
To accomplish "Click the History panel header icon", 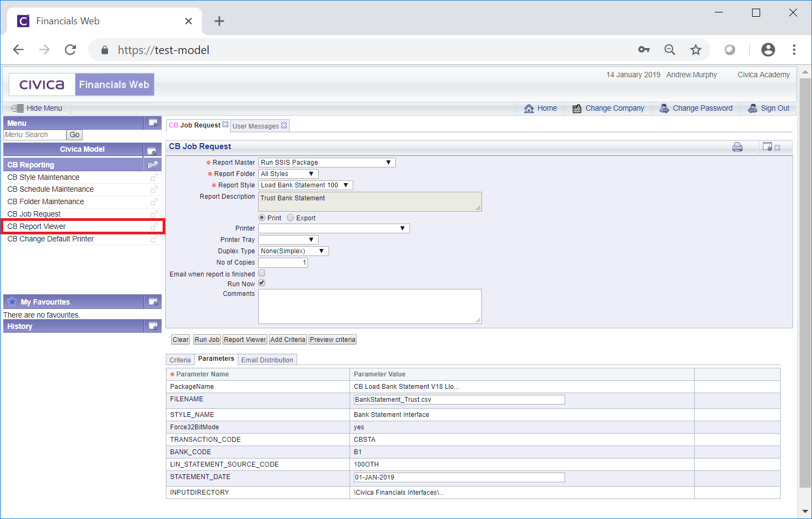I will click(153, 326).
